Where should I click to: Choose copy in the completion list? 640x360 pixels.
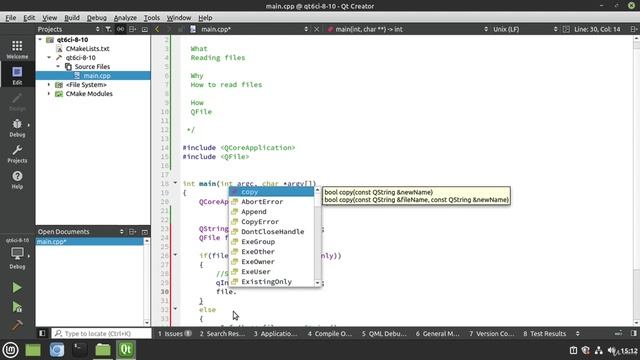pyautogui.click(x=271, y=192)
